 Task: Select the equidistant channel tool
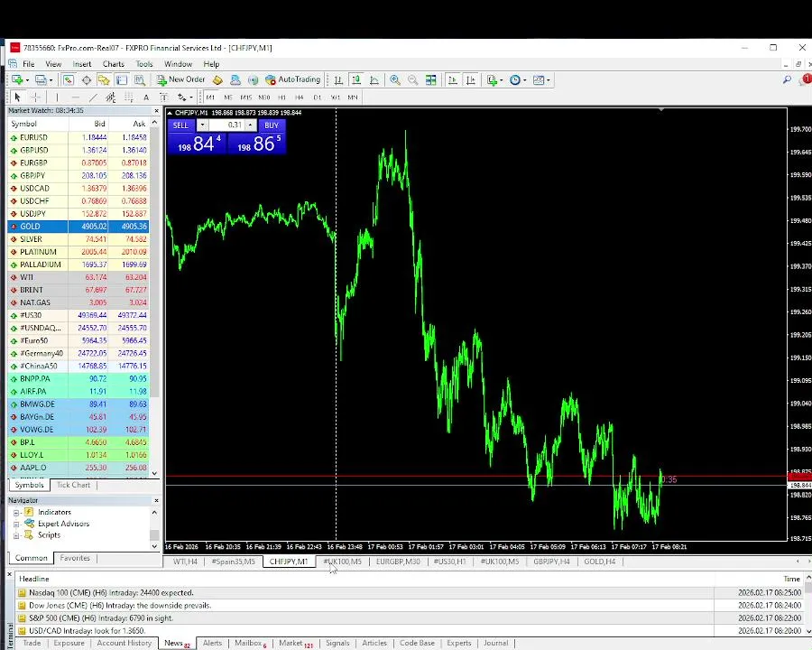(110, 97)
